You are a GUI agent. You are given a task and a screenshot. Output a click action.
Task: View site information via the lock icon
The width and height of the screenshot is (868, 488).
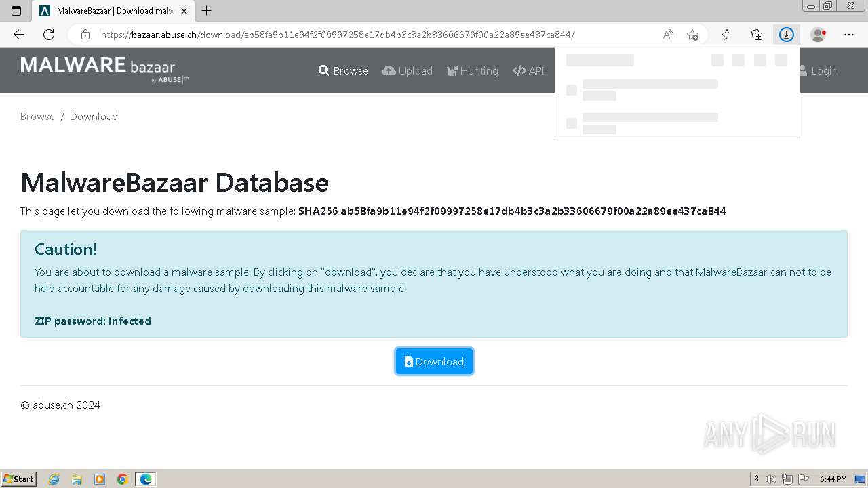[x=85, y=35]
